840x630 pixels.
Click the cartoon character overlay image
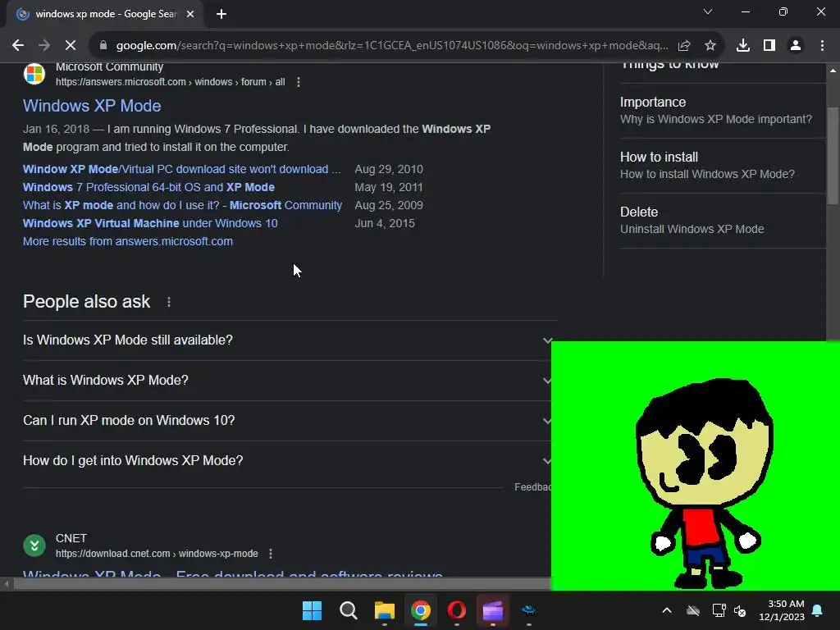click(x=696, y=466)
